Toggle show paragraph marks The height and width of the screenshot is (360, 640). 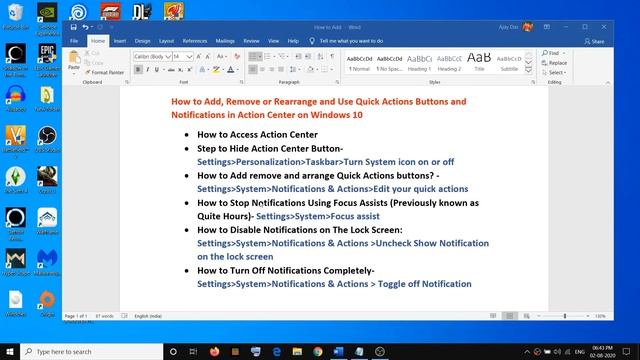point(332,56)
